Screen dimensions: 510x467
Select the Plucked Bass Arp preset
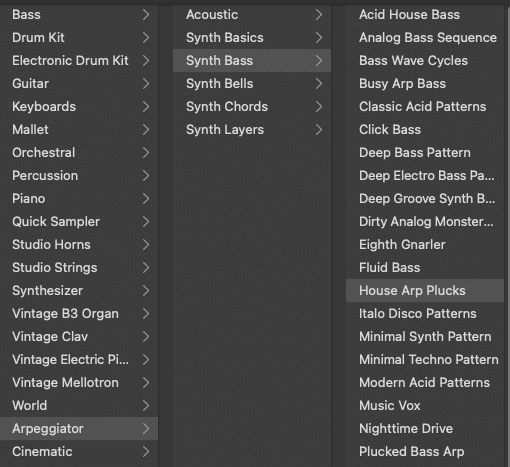click(x=425, y=452)
